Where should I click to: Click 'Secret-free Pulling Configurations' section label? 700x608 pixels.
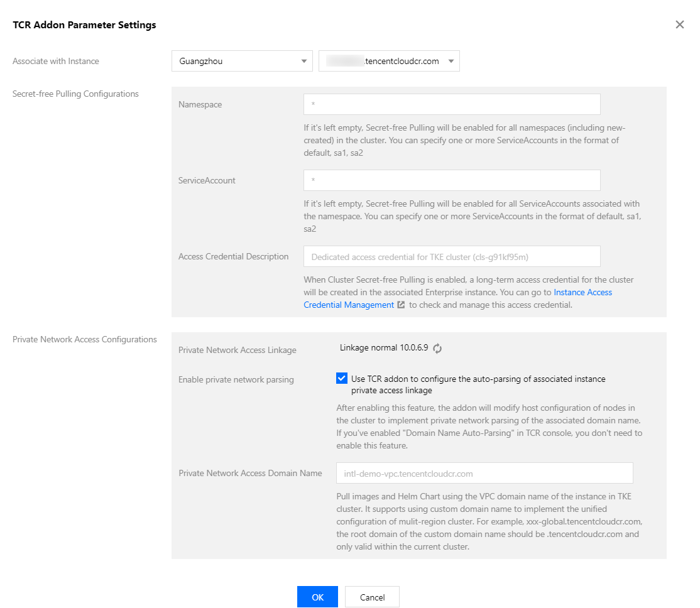75,94
